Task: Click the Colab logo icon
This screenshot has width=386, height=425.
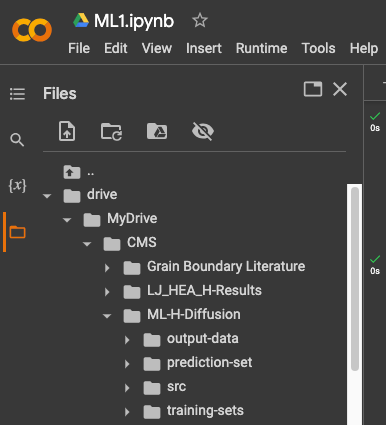Action: (x=32, y=30)
